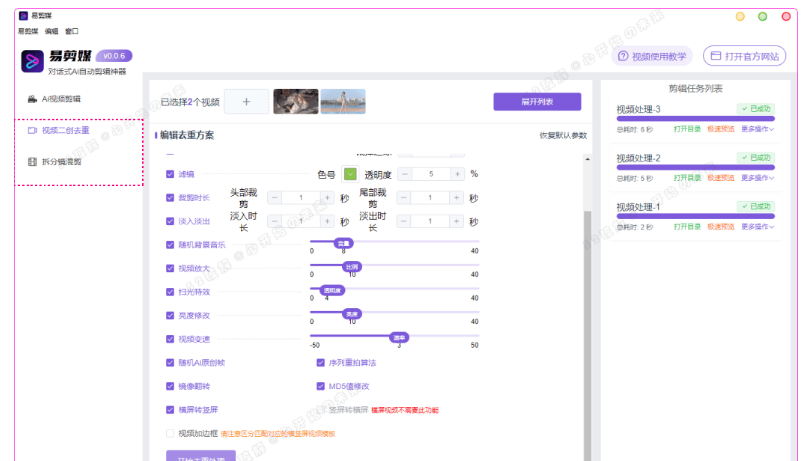
Task: Uncheck 视频放大 option
Action: tap(170, 268)
